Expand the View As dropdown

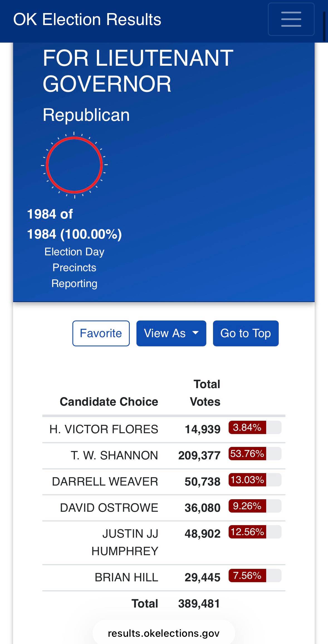pos(171,333)
